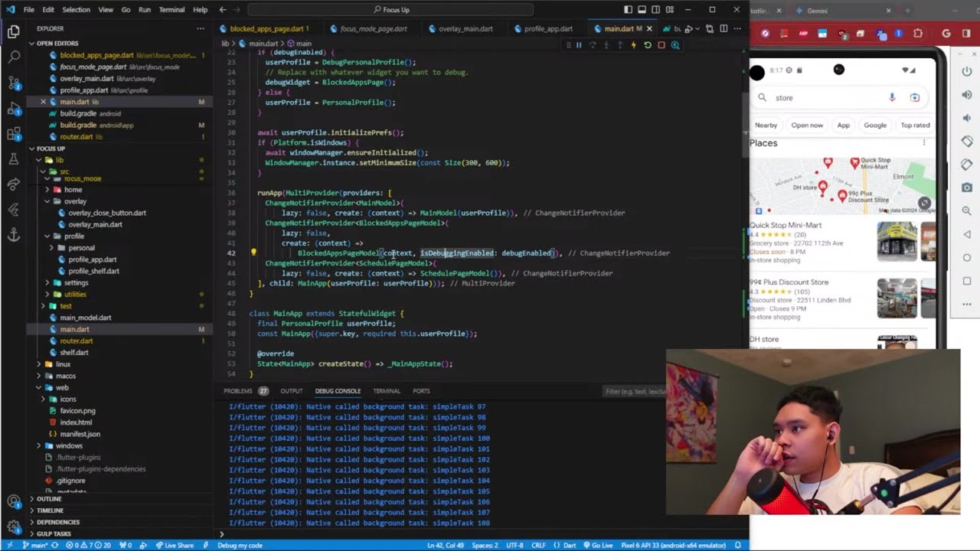Trigger Flutter Hot Reload lightning icon
Image resolution: width=980 pixels, height=551 pixels.
[633, 45]
